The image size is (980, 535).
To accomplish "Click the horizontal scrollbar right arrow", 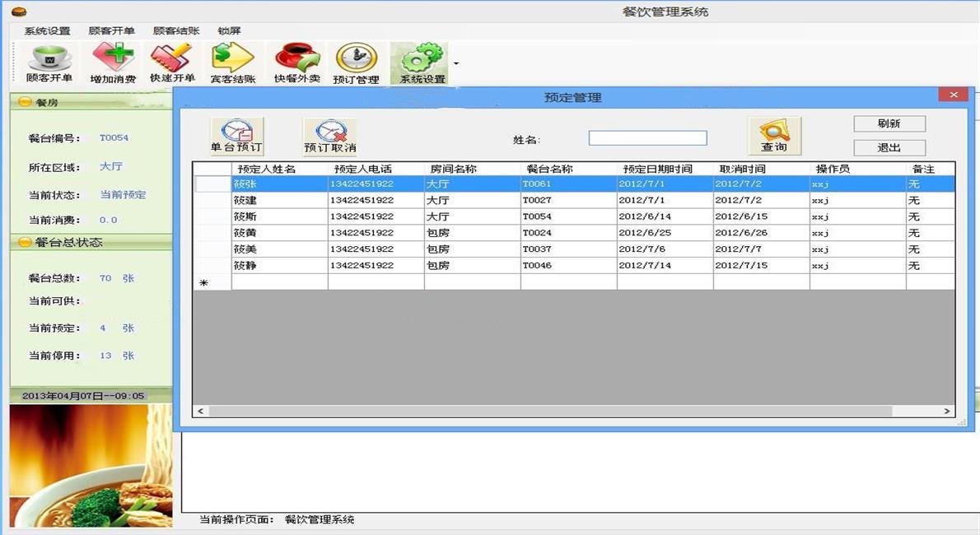I will coord(947,411).
